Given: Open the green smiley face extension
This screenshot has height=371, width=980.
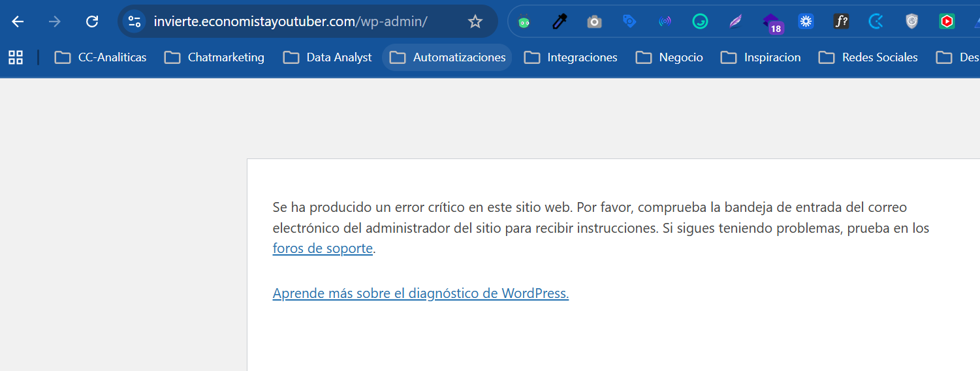Looking at the screenshot, I should coord(700,22).
